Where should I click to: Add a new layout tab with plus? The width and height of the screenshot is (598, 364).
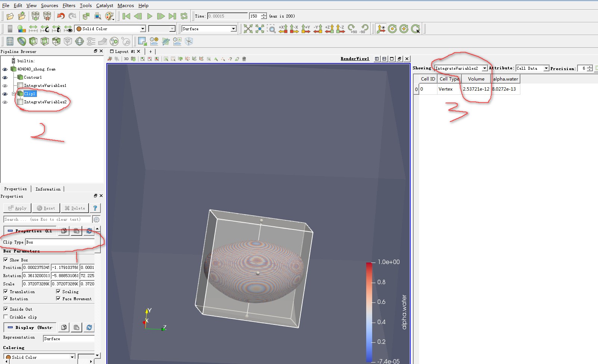150,51
